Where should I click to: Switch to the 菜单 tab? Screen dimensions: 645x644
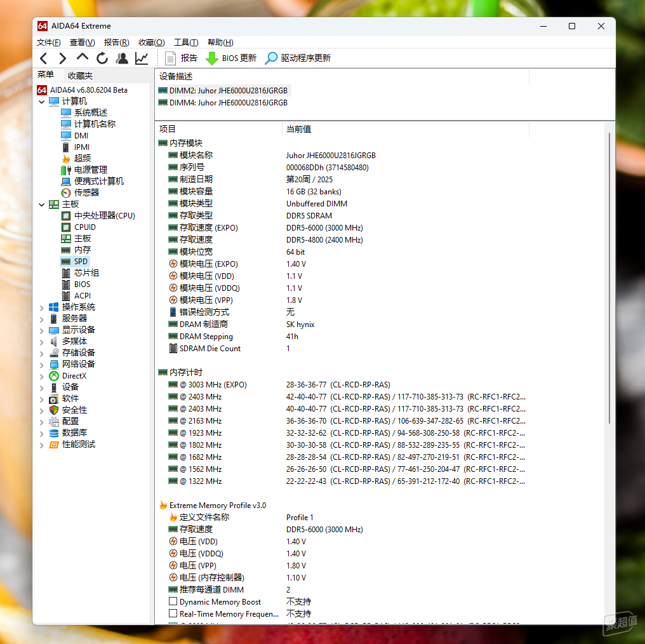point(46,74)
